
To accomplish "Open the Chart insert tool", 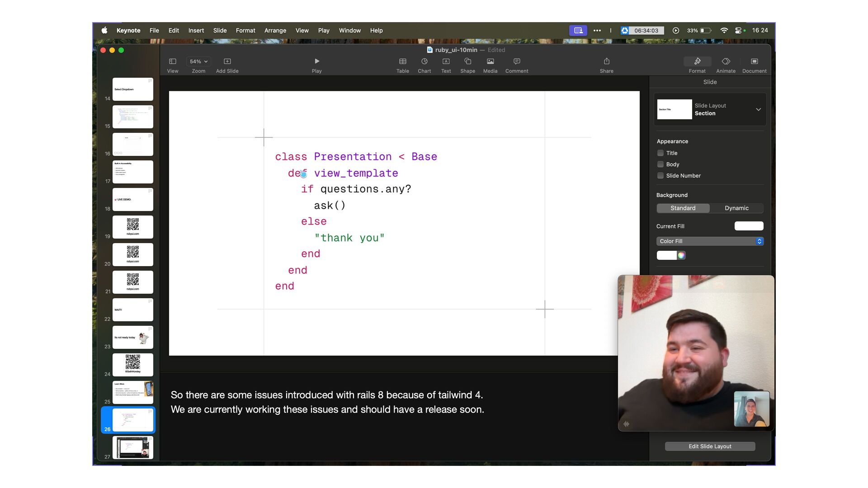I will coord(424,61).
